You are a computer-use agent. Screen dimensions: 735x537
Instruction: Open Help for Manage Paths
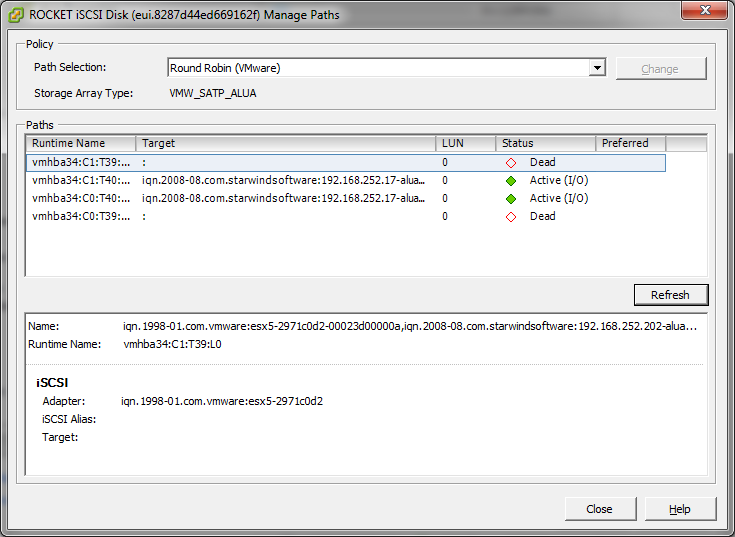coord(680,509)
